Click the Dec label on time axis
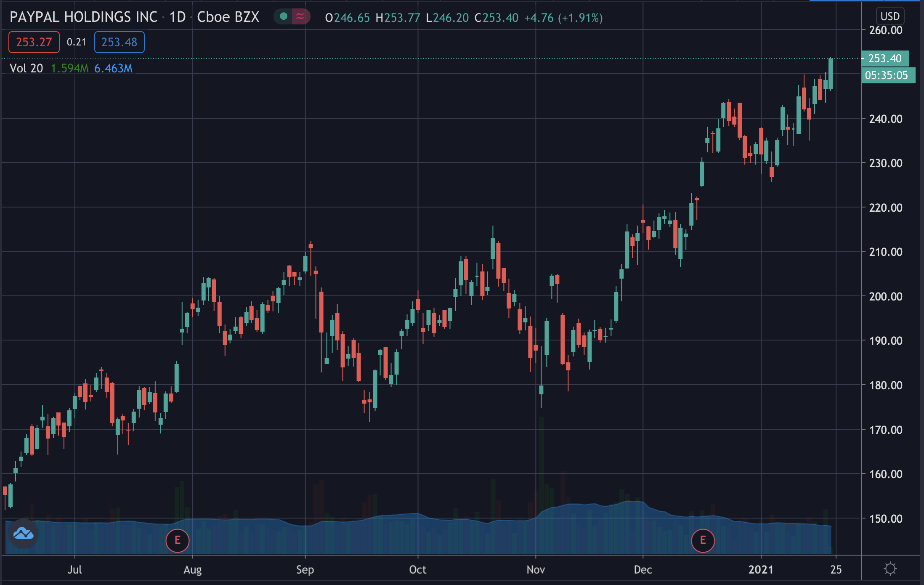Screen dimensions: 924x585 [x=643, y=569]
